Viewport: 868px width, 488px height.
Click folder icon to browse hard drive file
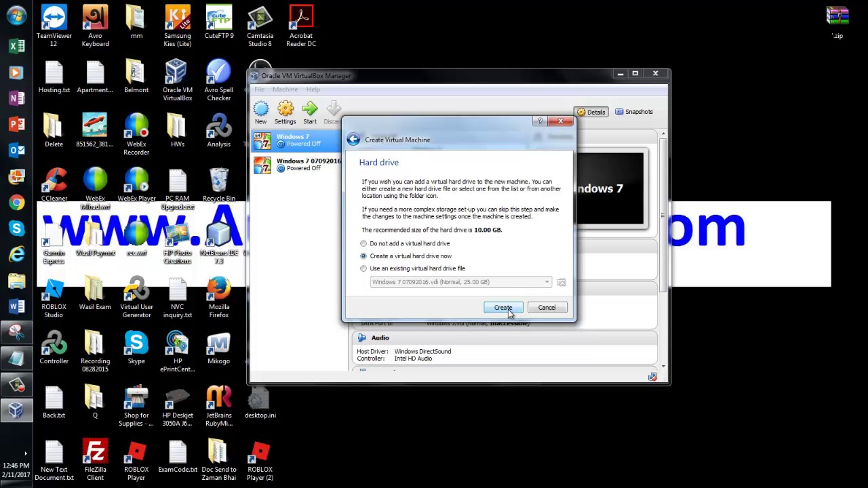[561, 282]
